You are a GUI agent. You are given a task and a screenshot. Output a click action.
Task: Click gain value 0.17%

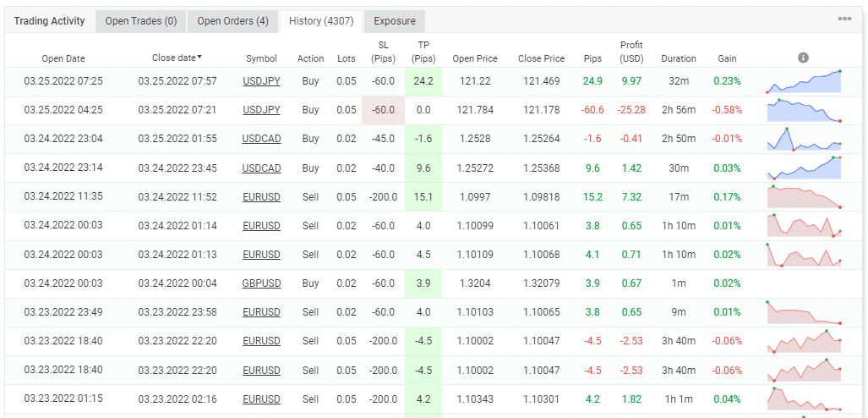(728, 196)
